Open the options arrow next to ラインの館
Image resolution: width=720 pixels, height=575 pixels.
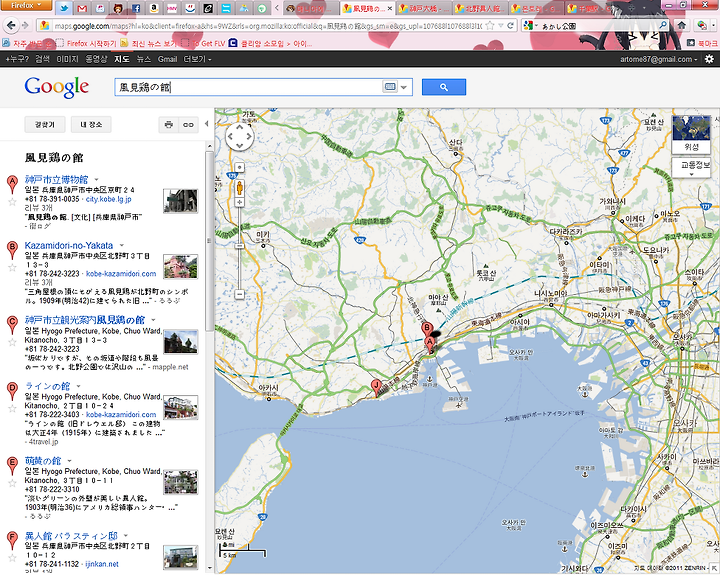79,386
